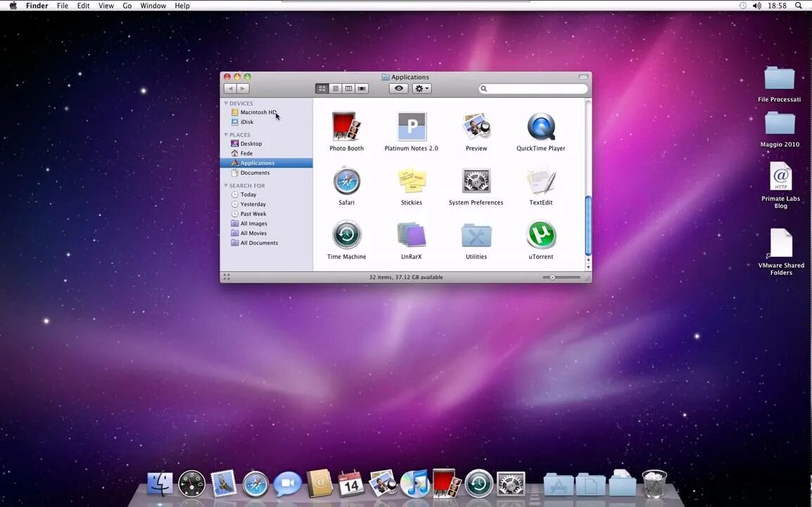This screenshot has width=812, height=507.
Task: Open iCal calendar in the Dock
Action: coord(350,484)
